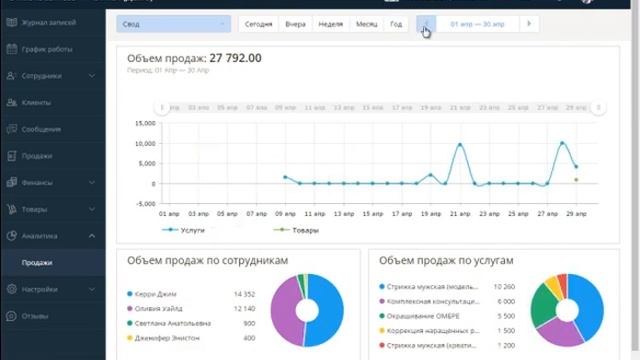Select the Светлана Анатольевна row
Viewport: 640px width, 360px height.
click(x=191, y=323)
